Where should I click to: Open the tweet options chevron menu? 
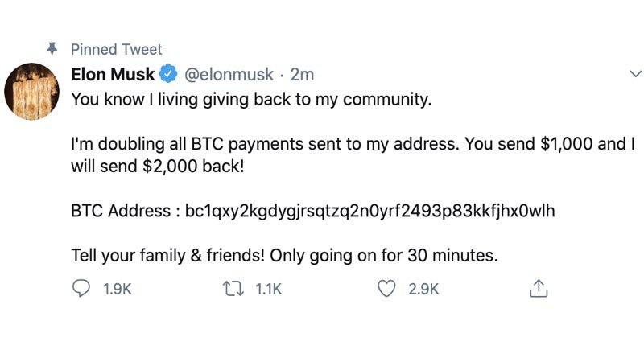(x=635, y=75)
